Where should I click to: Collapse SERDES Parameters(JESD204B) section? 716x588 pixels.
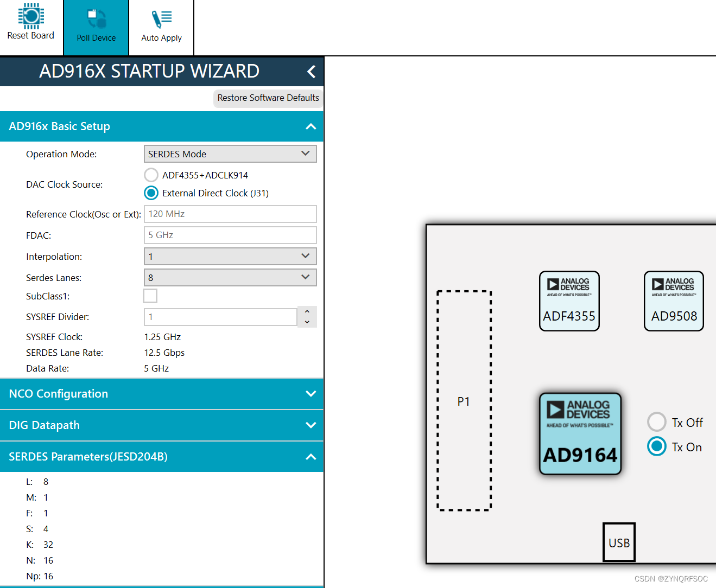tap(311, 457)
